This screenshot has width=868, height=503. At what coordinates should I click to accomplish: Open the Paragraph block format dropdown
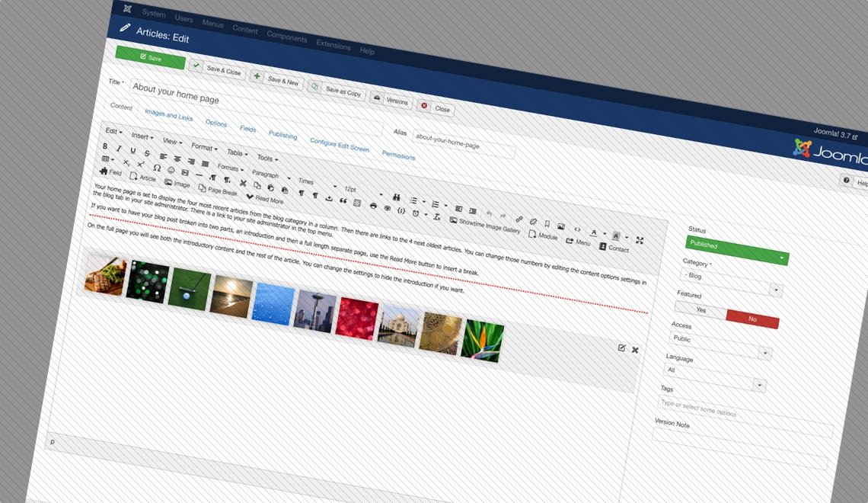pyautogui.click(x=271, y=175)
